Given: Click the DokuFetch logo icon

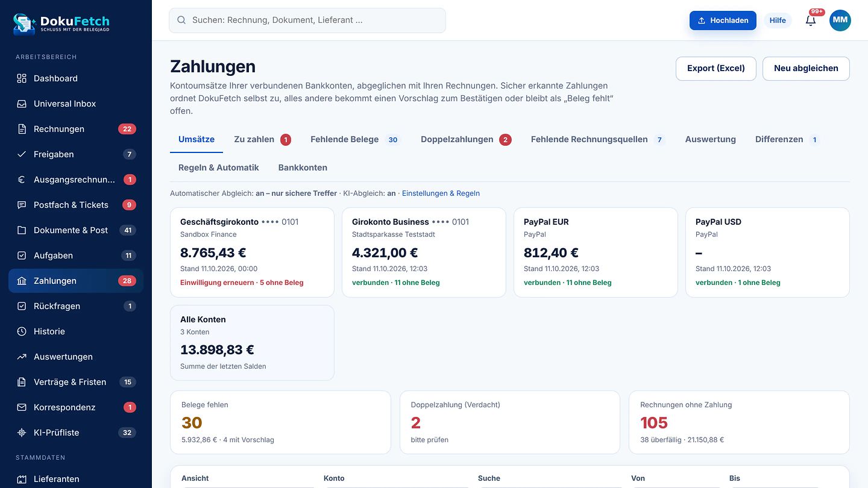Looking at the screenshot, I should tap(25, 23).
